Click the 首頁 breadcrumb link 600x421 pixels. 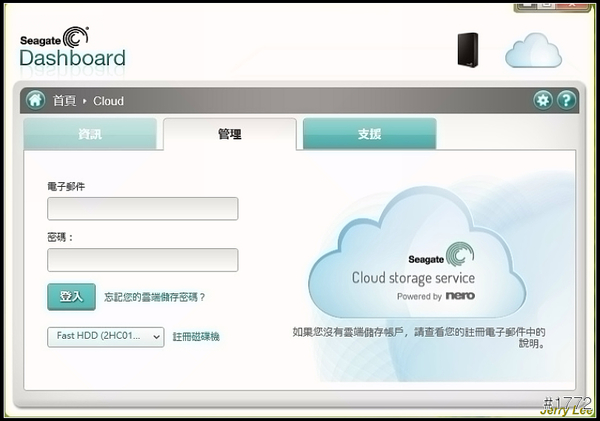64,101
